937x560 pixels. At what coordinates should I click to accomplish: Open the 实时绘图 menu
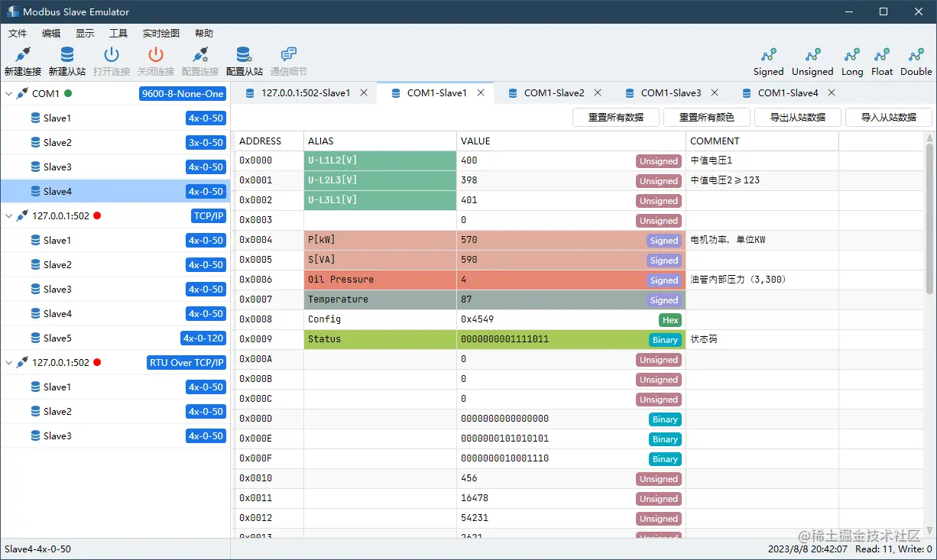161,34
